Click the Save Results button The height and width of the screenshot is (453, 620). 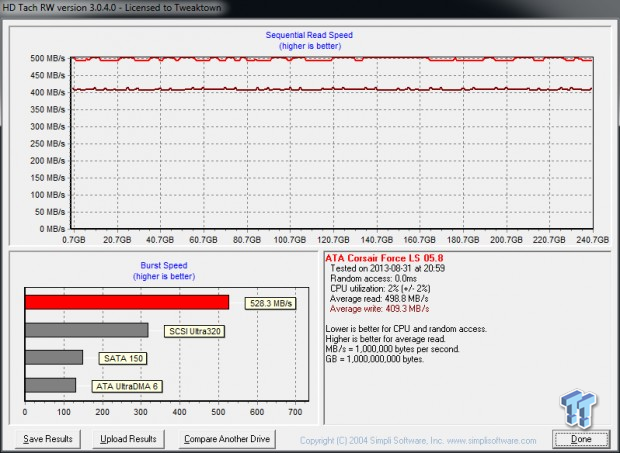coord(48,439)
